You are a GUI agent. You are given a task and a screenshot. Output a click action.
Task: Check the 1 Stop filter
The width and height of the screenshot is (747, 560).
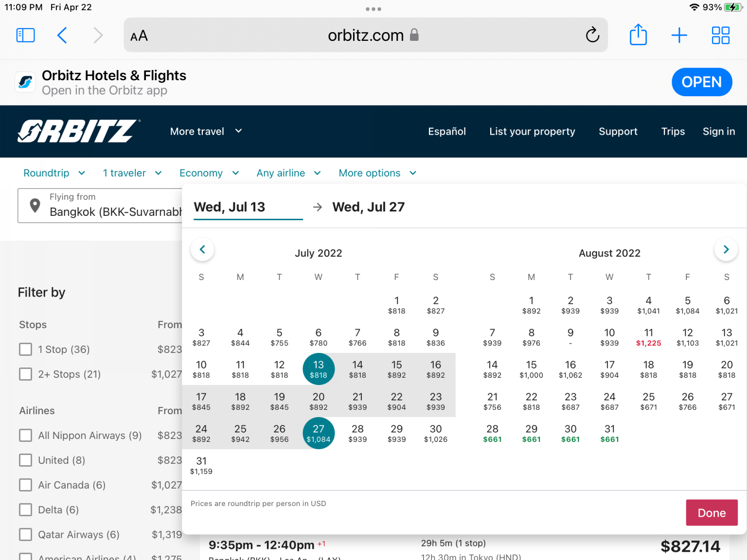[26, 350]
